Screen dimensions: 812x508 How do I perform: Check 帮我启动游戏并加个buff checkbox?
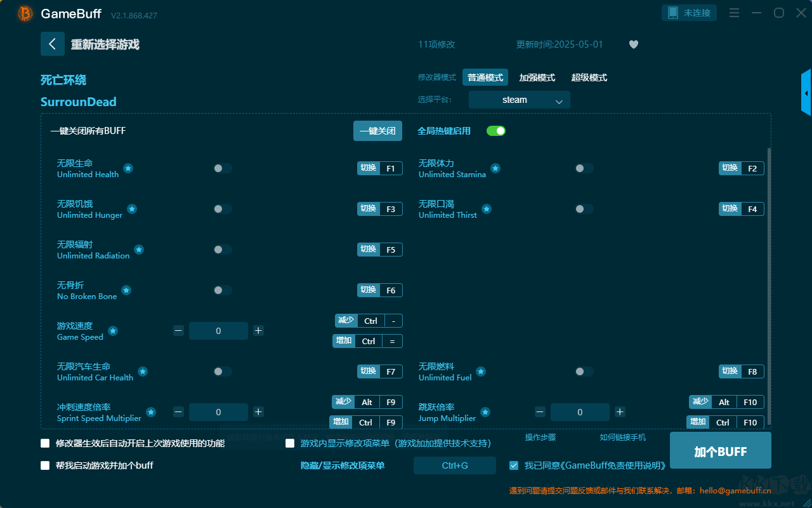click(45, 465)
